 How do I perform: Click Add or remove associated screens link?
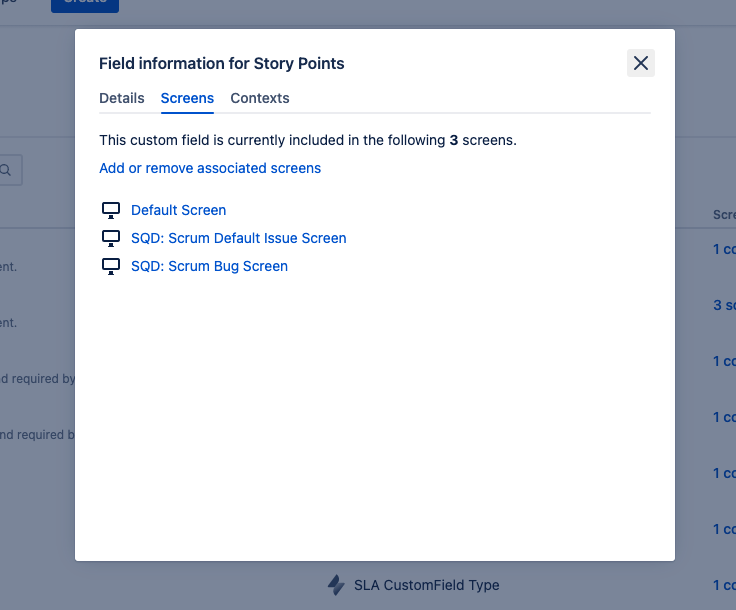coord(210,168)
